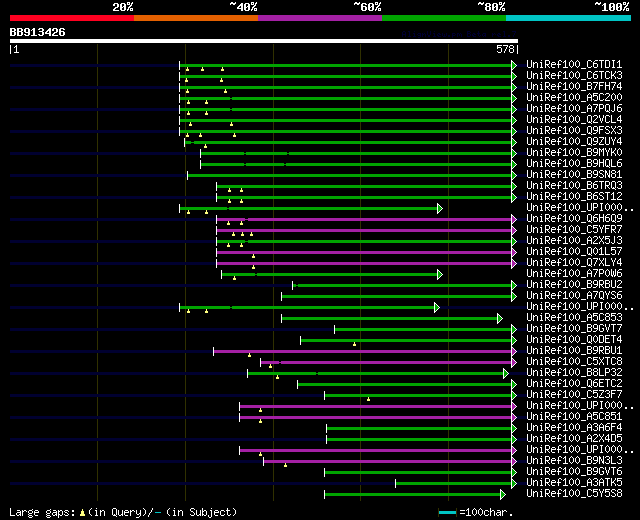Click the UniRef100_B9GVT7 hit name

574,329
